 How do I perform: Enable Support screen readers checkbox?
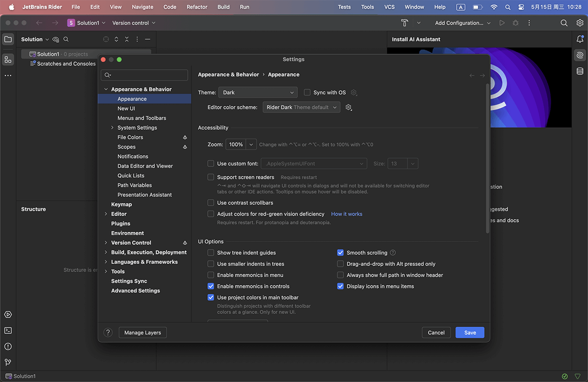point(211,177)
